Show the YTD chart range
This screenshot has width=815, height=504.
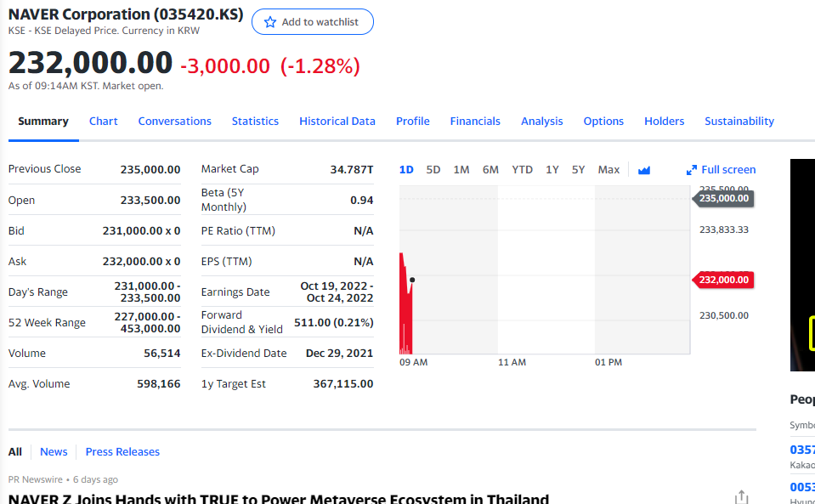522,170
